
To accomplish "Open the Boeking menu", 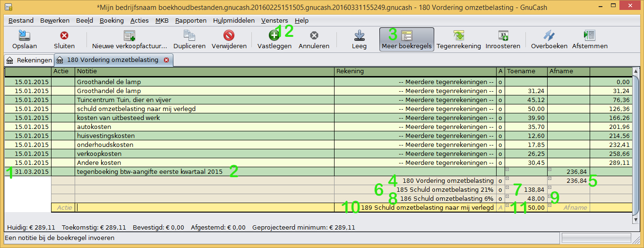I will pyautogui.click(x=112, y=20).
